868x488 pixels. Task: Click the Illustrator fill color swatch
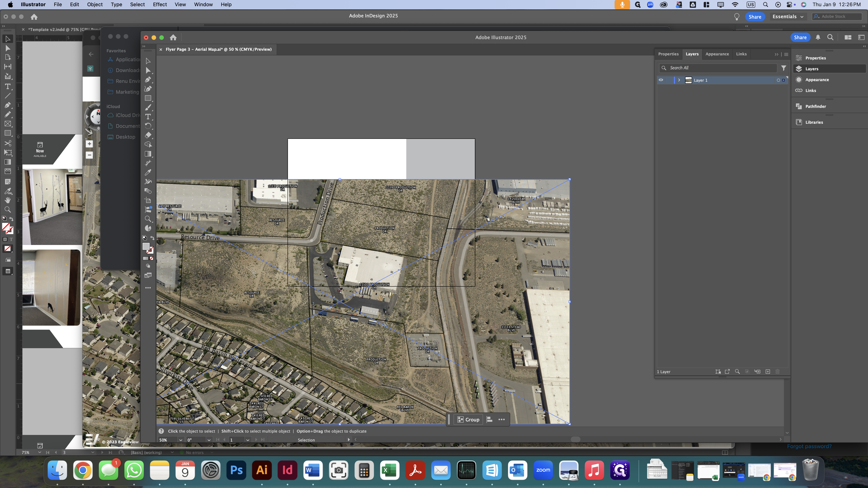(x=146, y=247)
